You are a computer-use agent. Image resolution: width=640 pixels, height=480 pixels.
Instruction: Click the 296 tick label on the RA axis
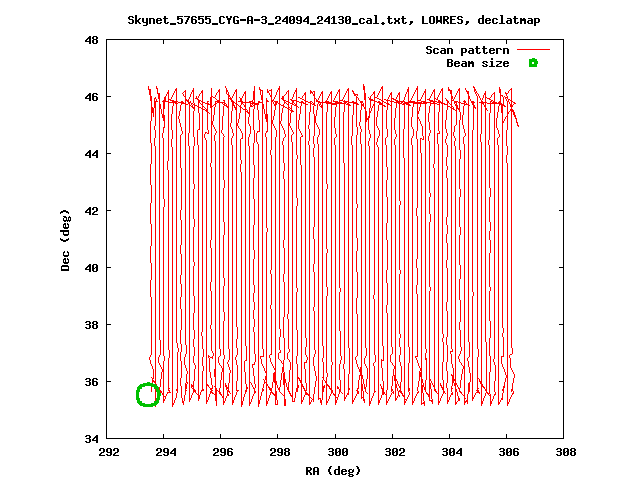click(222, 452)
